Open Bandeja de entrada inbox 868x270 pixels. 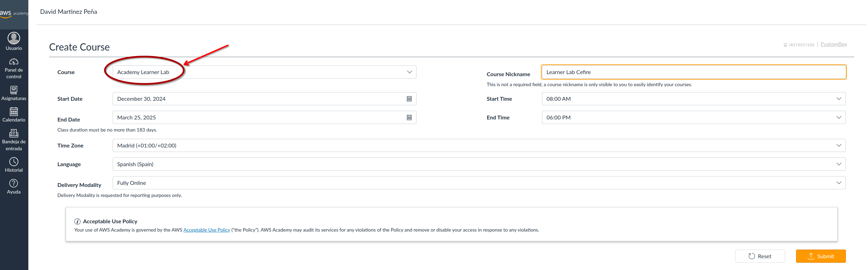(14, 133)
